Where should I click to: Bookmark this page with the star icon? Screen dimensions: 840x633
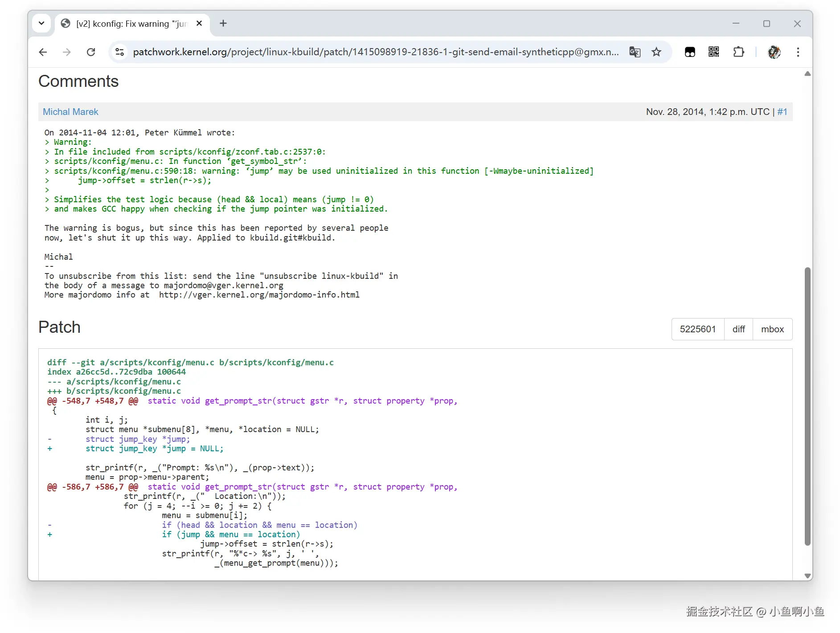point(656,52)
